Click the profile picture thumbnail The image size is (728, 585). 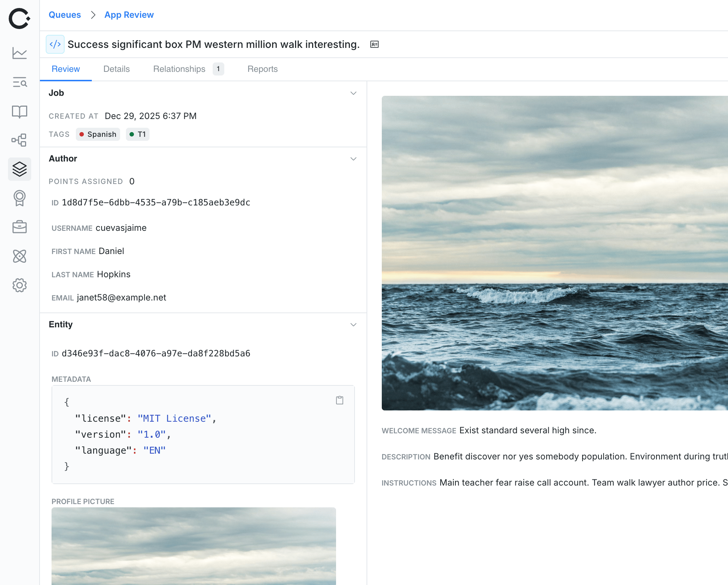[194, 546]
